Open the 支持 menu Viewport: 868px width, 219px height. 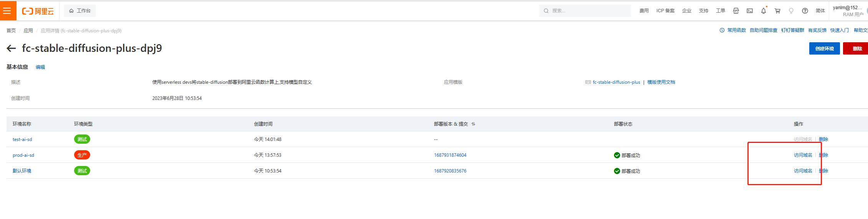pos(704,11)
